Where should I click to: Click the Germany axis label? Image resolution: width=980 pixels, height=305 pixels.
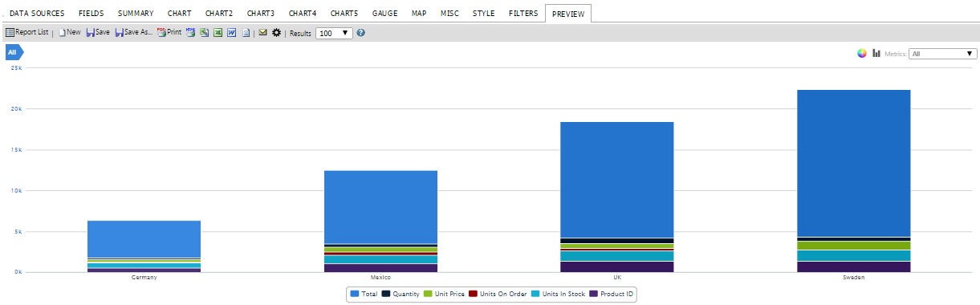tap(144, 278)
